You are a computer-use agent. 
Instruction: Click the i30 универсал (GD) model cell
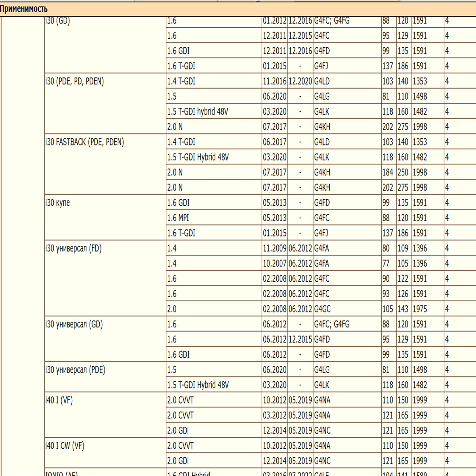74,324
